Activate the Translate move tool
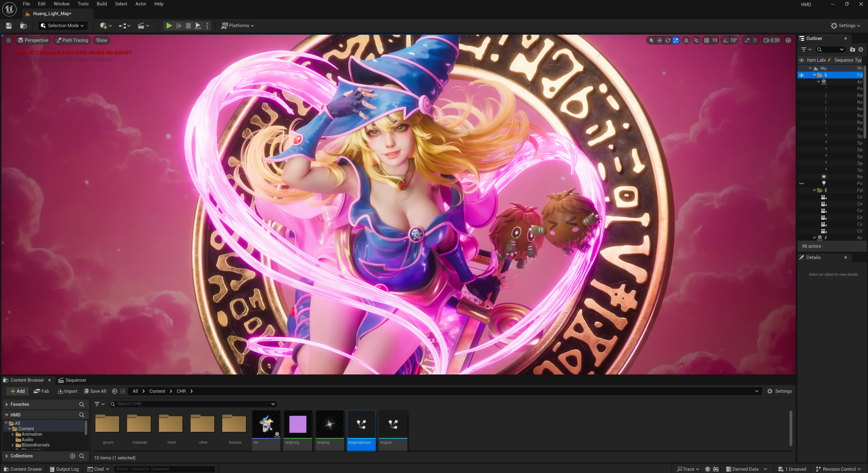This screenshot has height=473, width=868. (659, 40)
